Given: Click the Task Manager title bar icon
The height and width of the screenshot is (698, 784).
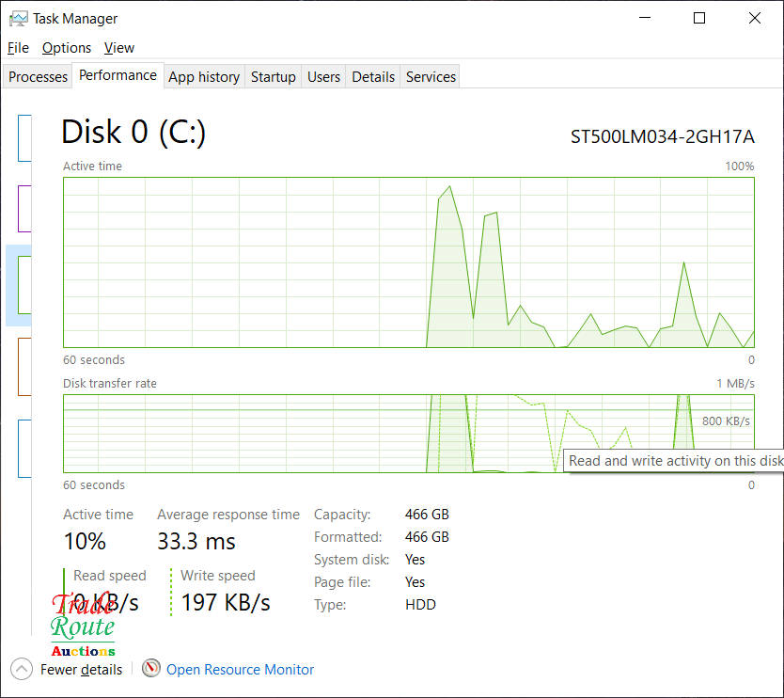Looking at the screenshot, I should pos(18,18).
